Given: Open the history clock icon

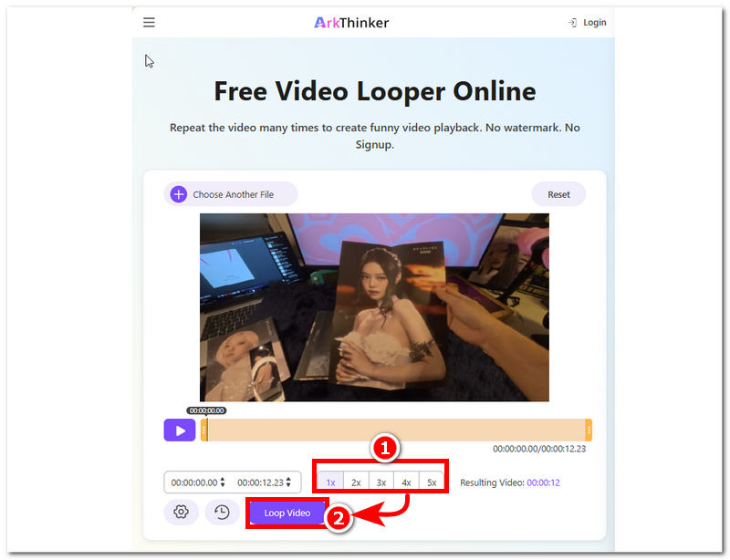Looking at the screenshot, I should click(220, 512).
